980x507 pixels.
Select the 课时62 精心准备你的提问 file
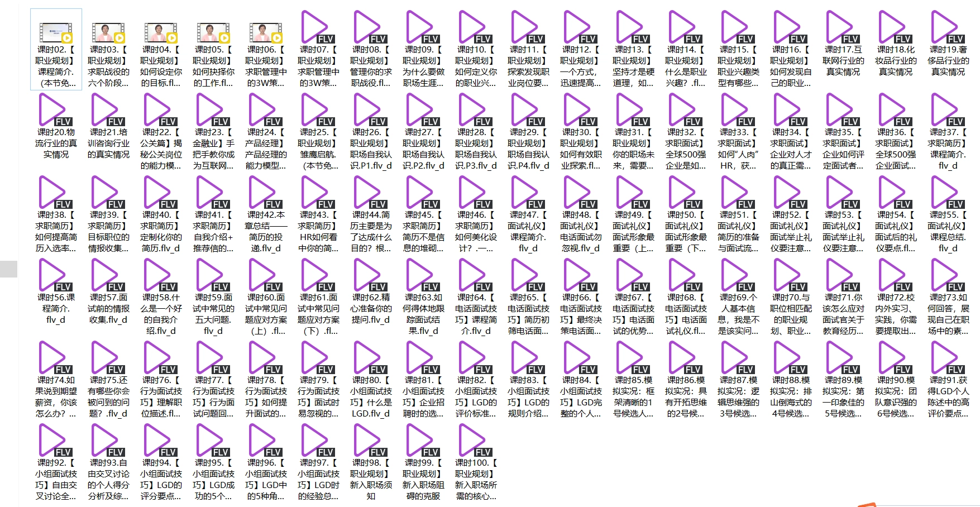[370, 275]
